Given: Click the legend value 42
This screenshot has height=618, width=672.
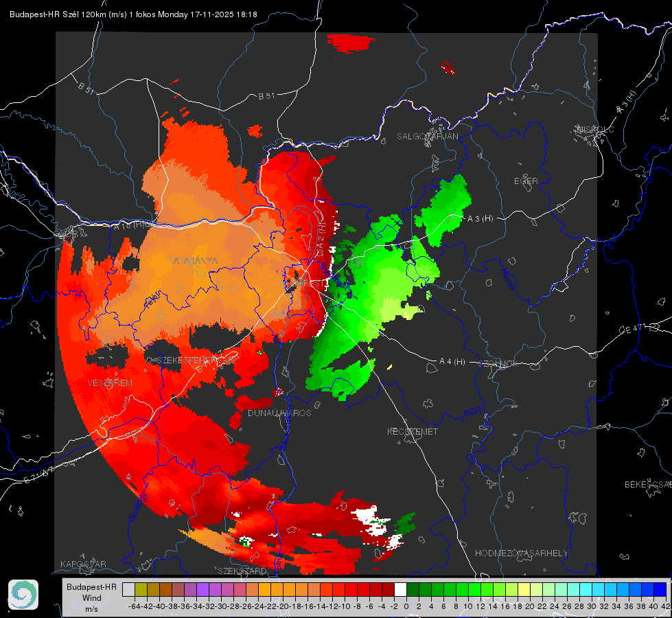Looking at the screenshot, I should tap(666, 606).
